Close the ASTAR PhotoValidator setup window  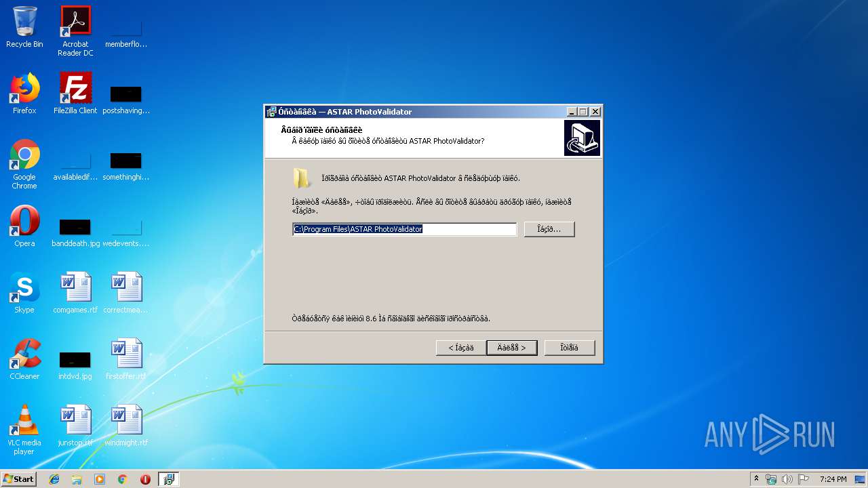click(x=595, y=112)
